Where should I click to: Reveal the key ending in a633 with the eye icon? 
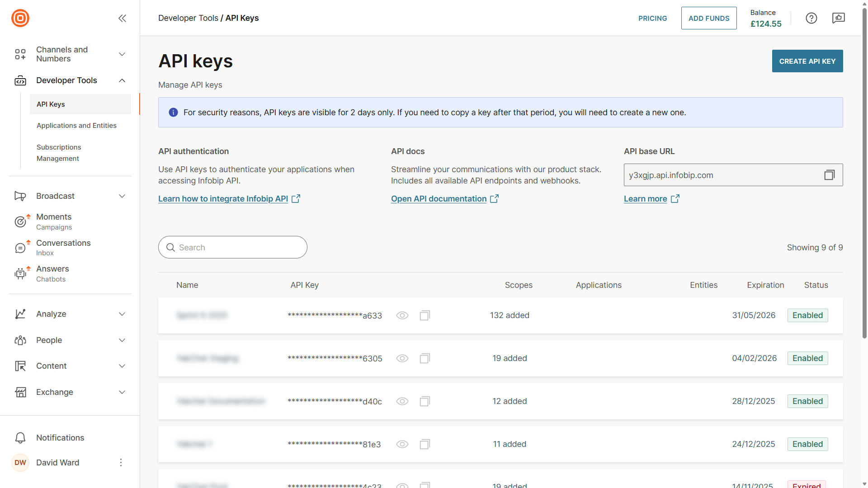pos(402,315)
